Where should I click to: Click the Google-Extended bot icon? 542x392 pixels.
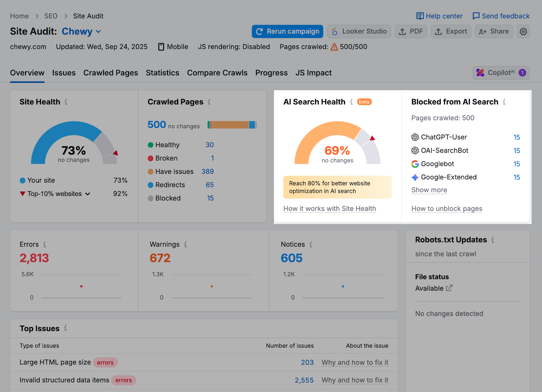(415, 177)
